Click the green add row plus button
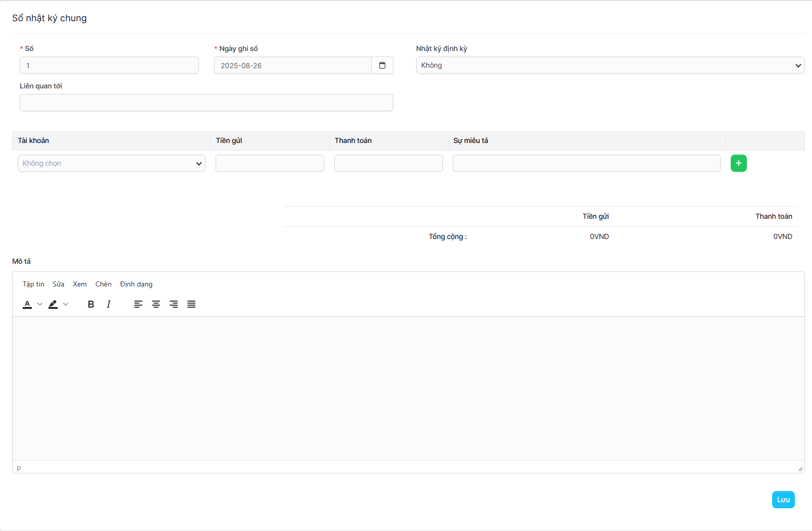Screen dimensions: 812x531 click(x=738, y=163)
